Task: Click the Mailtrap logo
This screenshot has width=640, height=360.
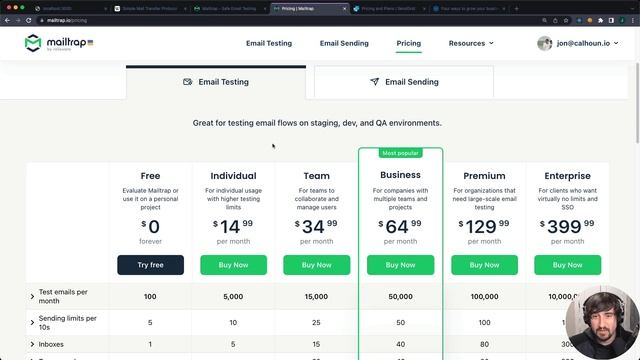Action: (x=59, y=43)
